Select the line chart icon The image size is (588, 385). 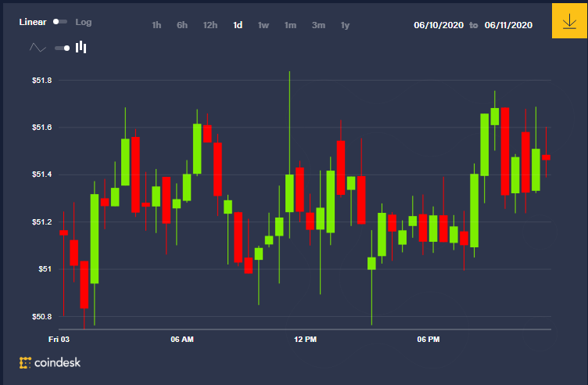[x=38, y=48]
